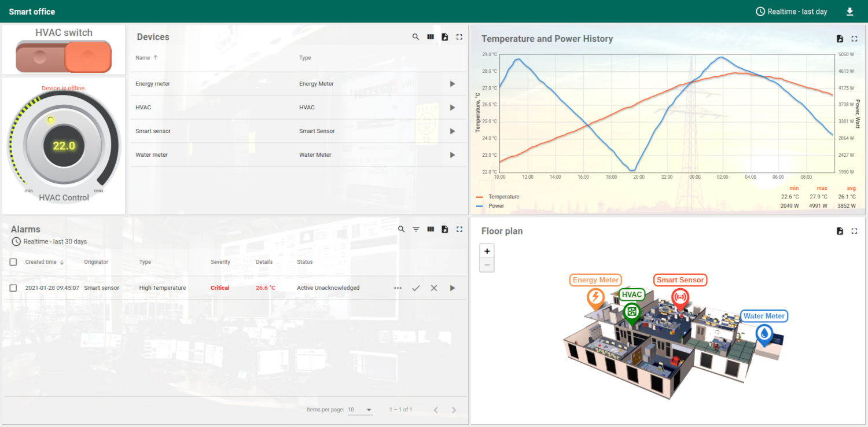The height and width of the screenshot is (427, 868).
Task: Open the Items per page dropdown
Action: click(x=360, y=410)
